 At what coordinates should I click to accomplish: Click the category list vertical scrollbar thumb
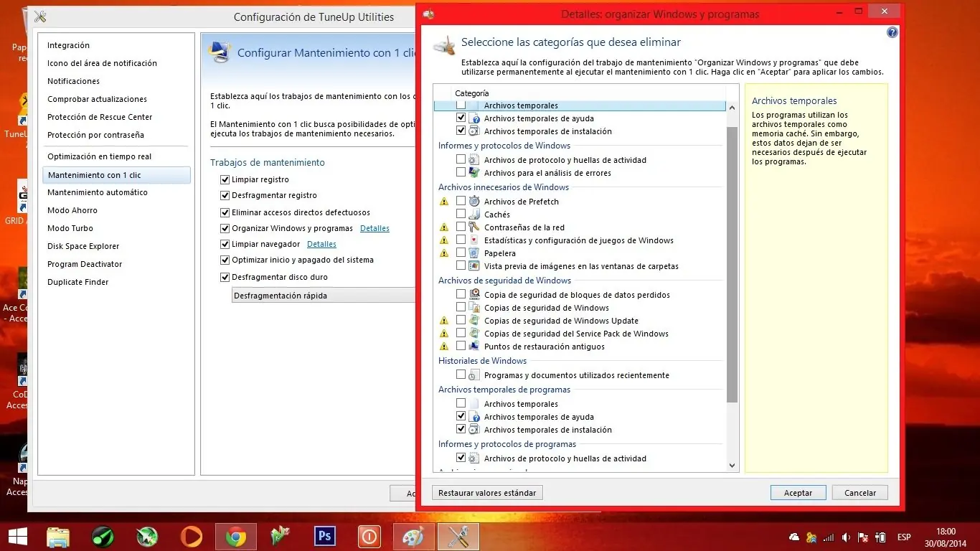click(732, 265)
